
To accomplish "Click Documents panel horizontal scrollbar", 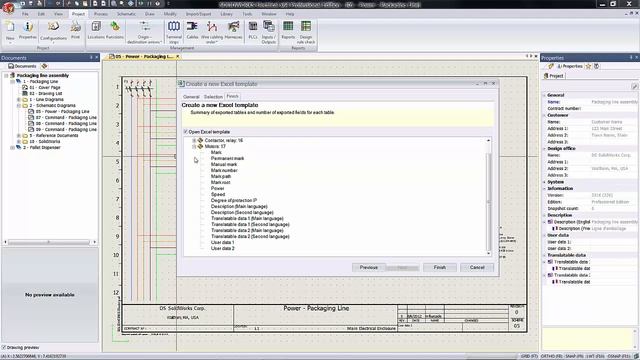I will [49, 242].
